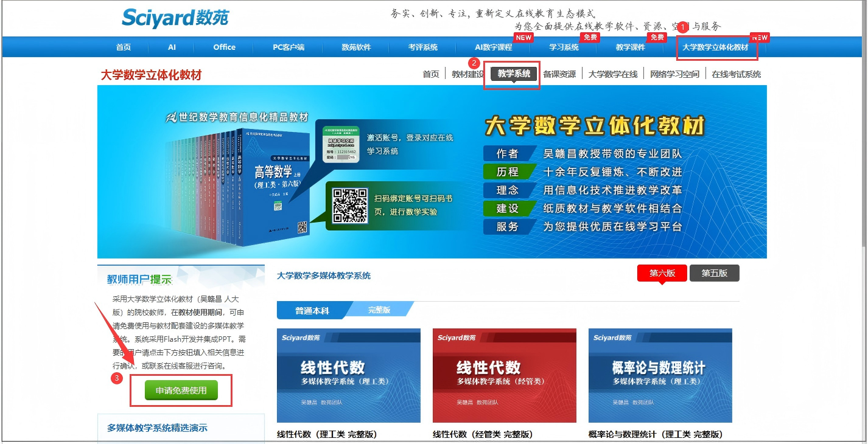Screen dimensions: 868x444
Task: Go to the Office section
Action: click(224, 47)
